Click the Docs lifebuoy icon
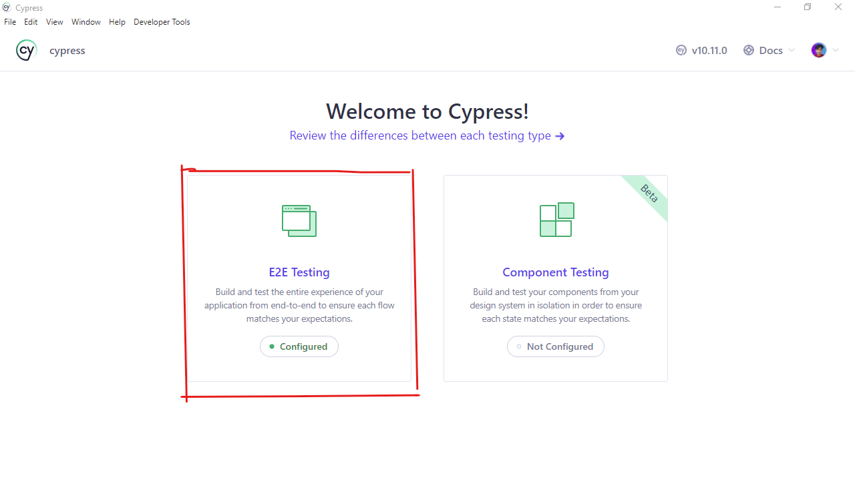 point(749,50)
